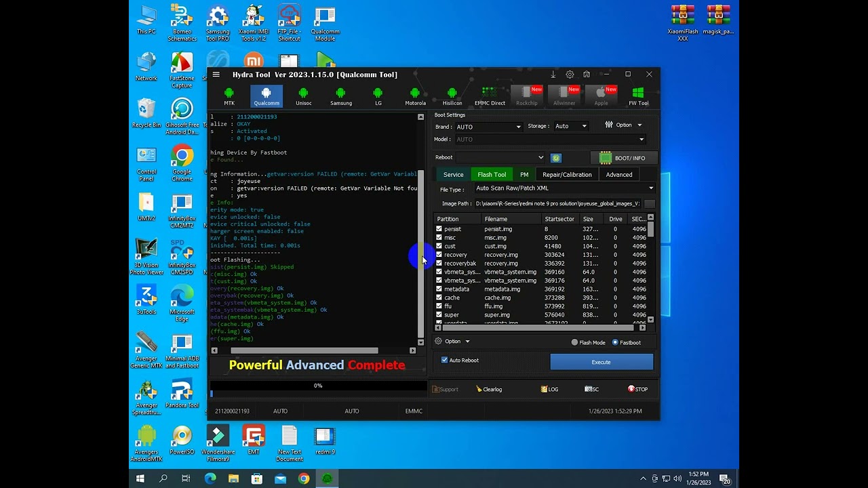Open File Explorer from the taskbar
This screenshot has height=488, width=868.
[233, 479]
